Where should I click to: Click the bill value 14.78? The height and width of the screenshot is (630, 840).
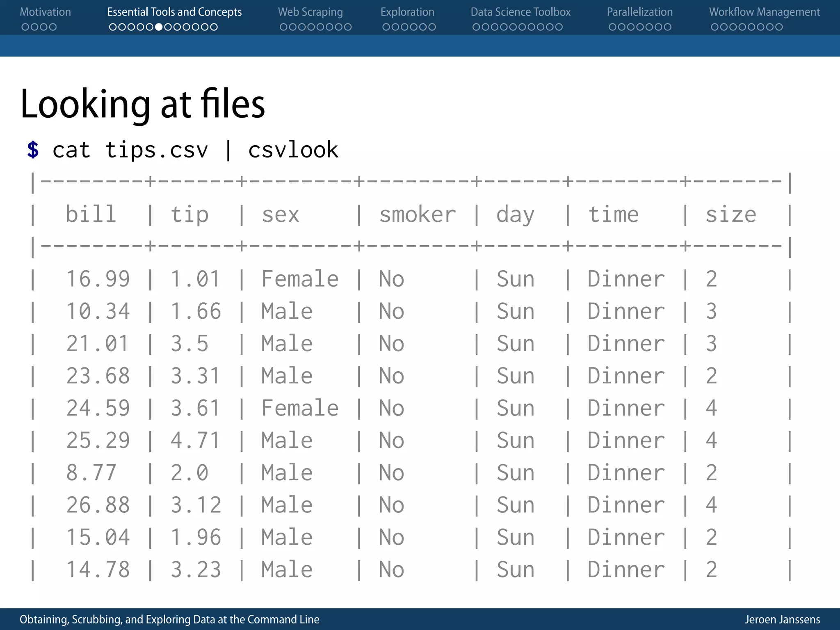click(98, 569)
